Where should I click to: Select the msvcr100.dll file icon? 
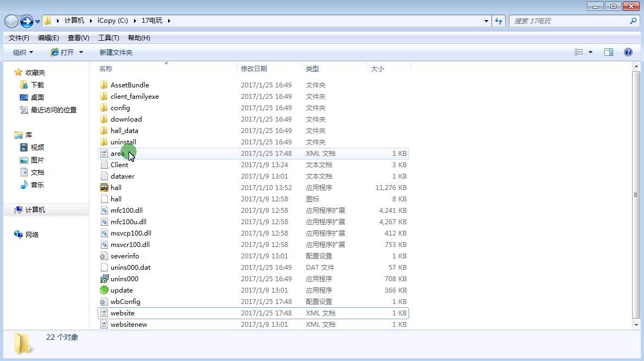pos(104,244)
